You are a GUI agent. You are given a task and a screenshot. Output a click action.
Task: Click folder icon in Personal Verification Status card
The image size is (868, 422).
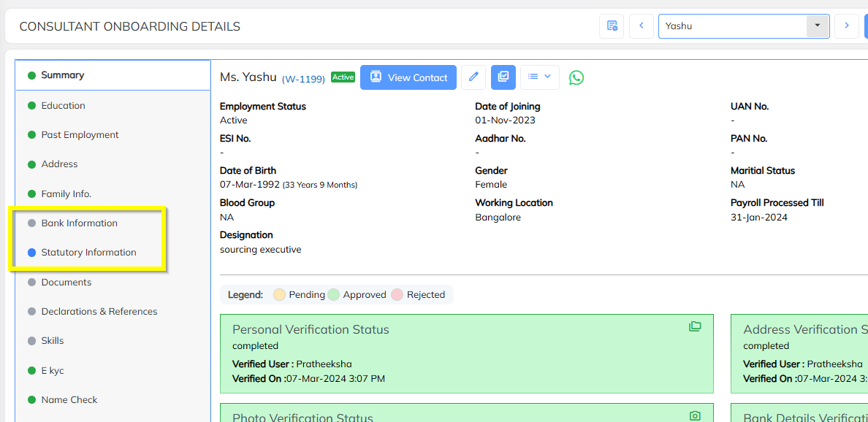click(695, 326)
